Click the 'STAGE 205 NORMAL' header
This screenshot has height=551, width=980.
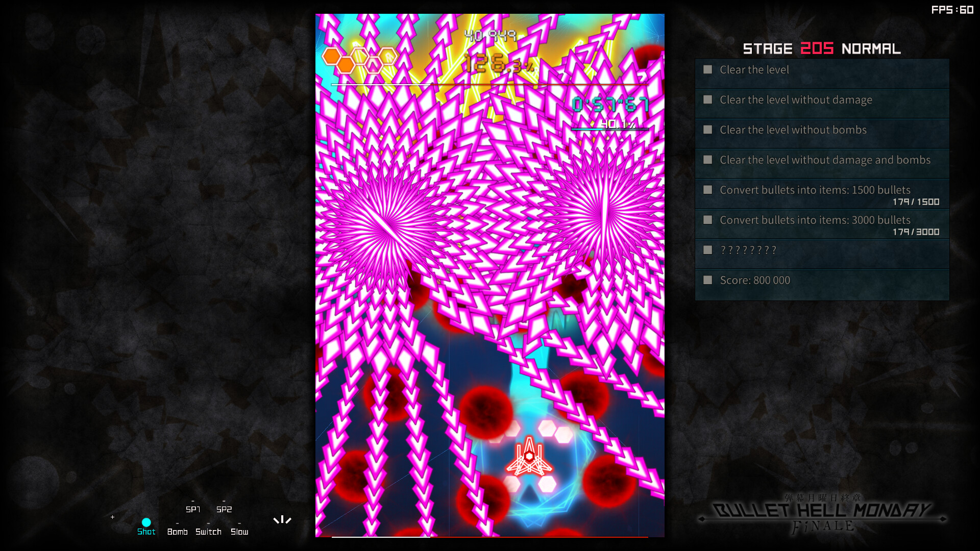[x=822, y=48]
